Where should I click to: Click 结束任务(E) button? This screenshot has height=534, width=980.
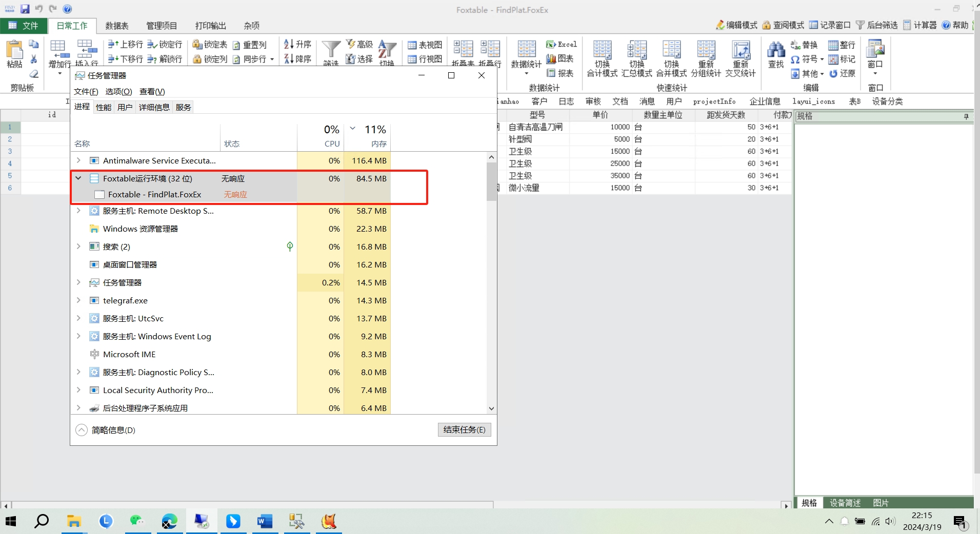(x=464, y=429)
